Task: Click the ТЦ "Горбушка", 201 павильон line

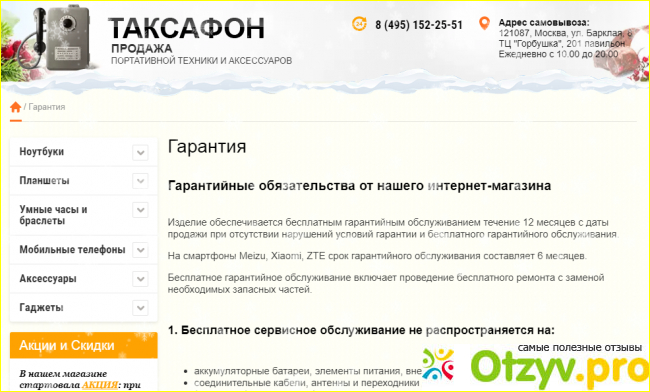Action: click(562, 44)
